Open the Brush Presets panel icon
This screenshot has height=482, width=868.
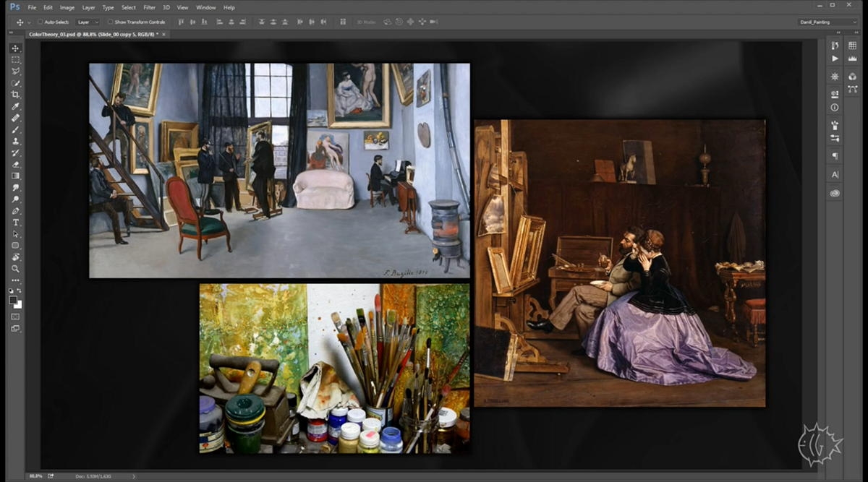pos(835,125)
